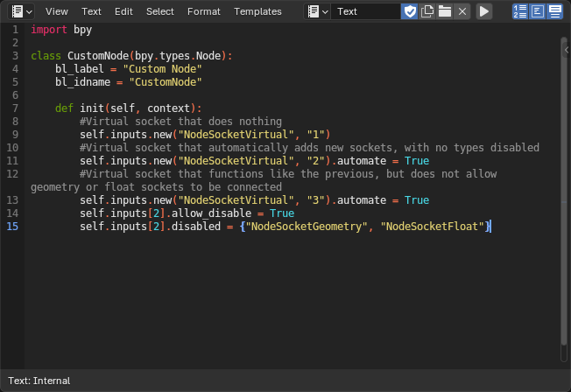Toggle syntax highlighting display
The height and width of the screenshot is (392, 571).
(554, 11)
